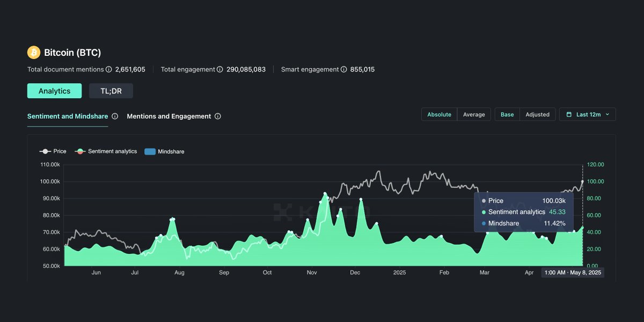Screen dimensions: 644x322
Task: Open the Analytics tab
Action: (x=54, y=91)
